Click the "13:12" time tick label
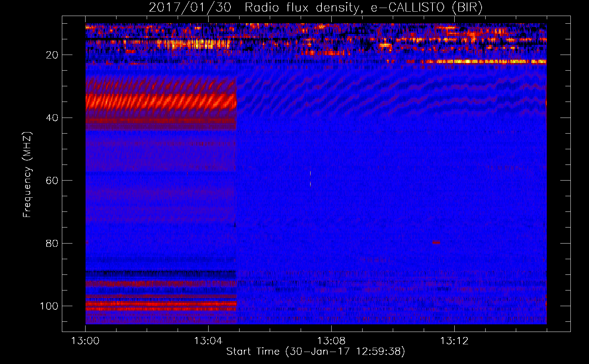 coord(454,341)
